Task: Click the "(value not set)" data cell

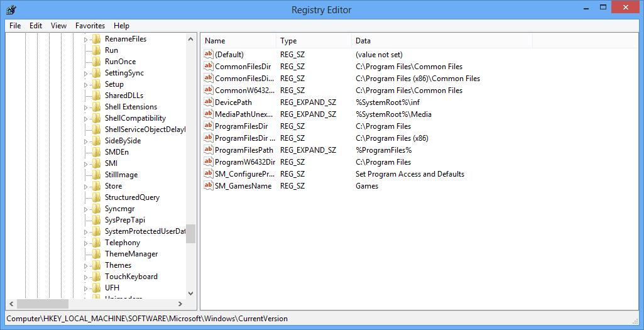Action: (379, 54)
